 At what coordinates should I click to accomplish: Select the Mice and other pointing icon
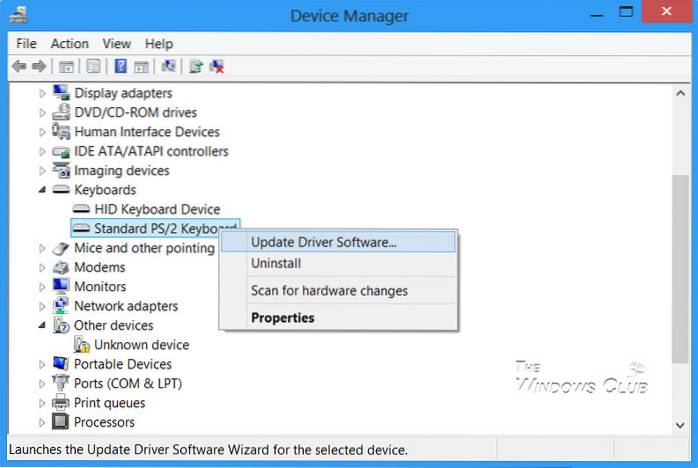(x=61, y=248)
